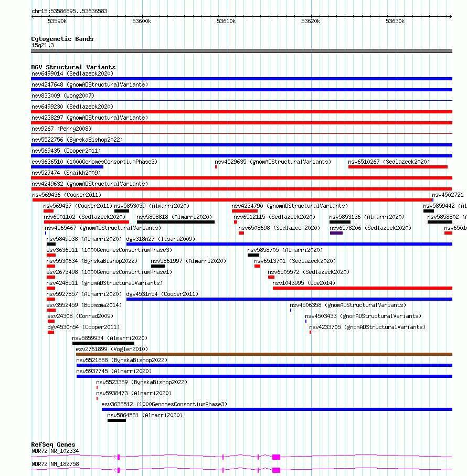Click nsv6501102 (Sedlazeck2020) label
This screenshot has width=467, height=476.
point(84,217)
